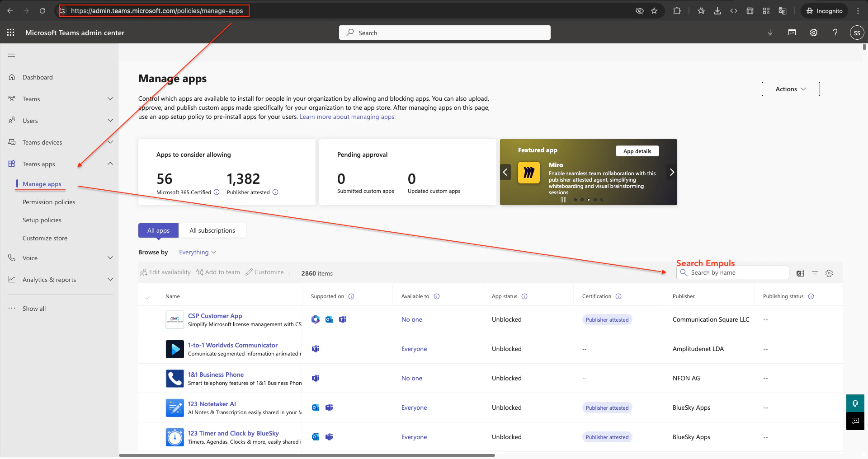Click info icon next to Supported on
Image resolution: width=868 pixels, height=459 pixels.
(x=351, y=296)
